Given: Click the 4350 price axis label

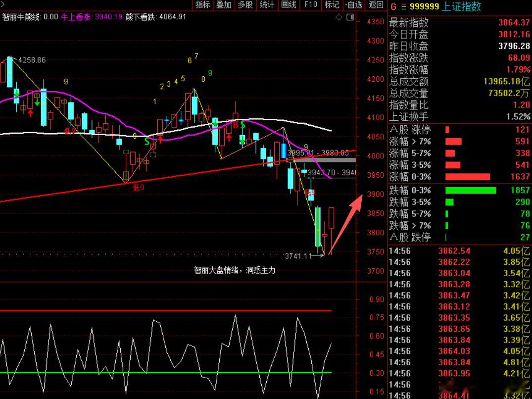Looking at the screenshot, I should (x=375, y=22).
